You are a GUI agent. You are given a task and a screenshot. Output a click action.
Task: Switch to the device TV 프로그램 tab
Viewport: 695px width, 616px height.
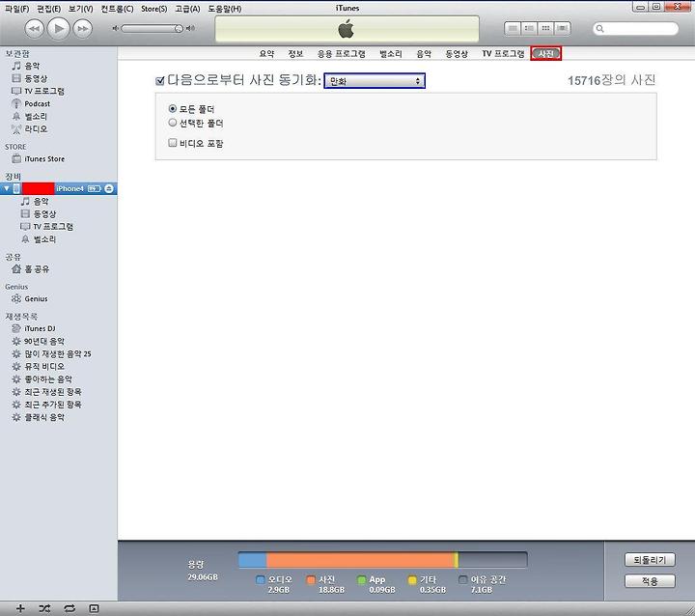coord(503,54)
